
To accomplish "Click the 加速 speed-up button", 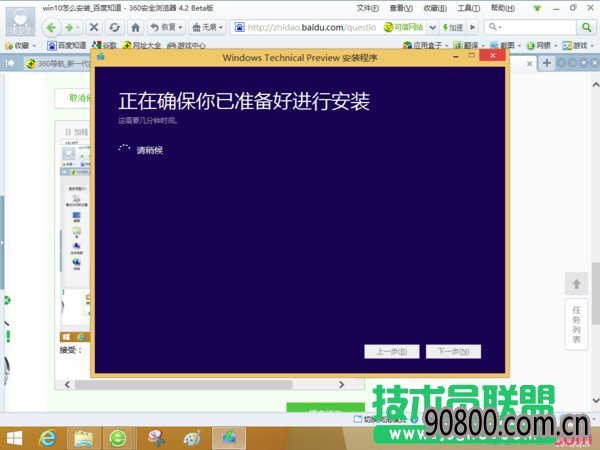I will [x=453, y=28].
